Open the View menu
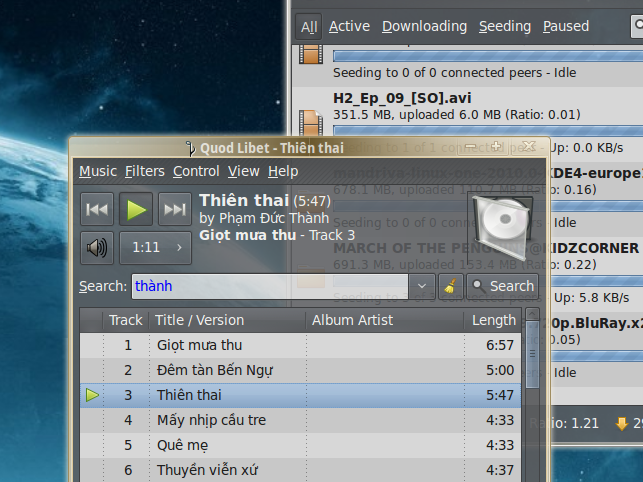The width and height of the screenshot is (643, 482). pyautogui.click(x=244, y=171)
